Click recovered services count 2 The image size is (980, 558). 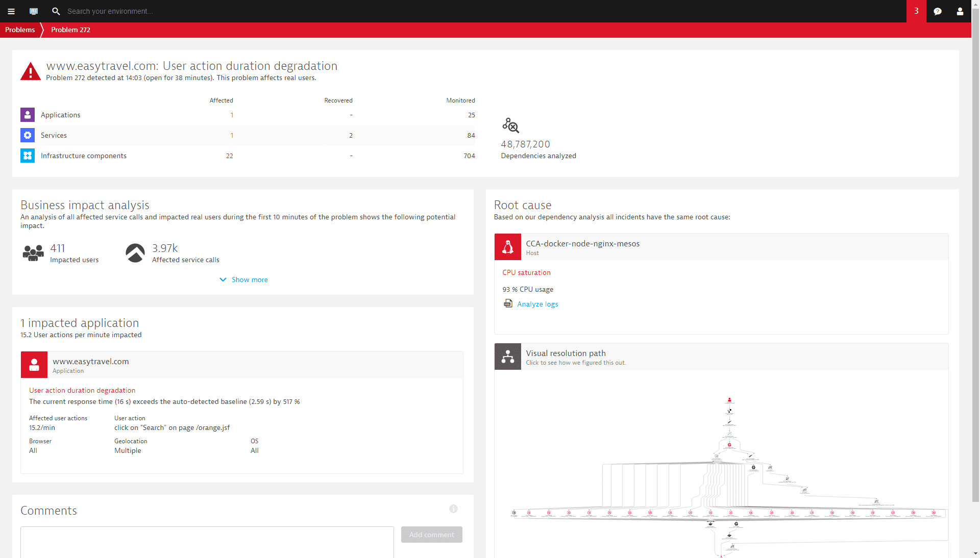[351, 135]
